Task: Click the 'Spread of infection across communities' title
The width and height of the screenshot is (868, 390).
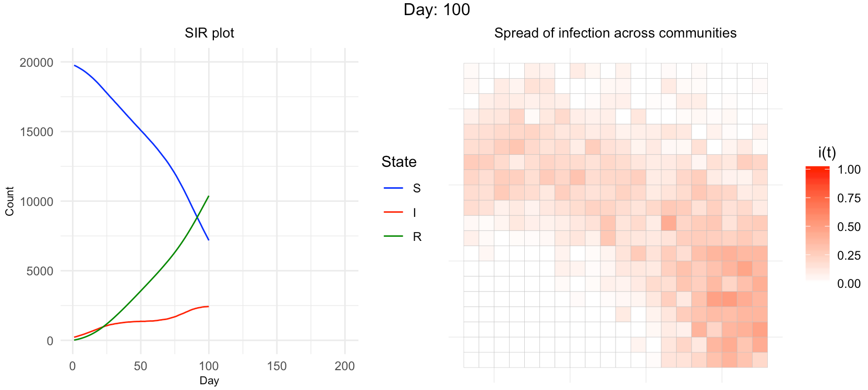Action: [615, 33]
